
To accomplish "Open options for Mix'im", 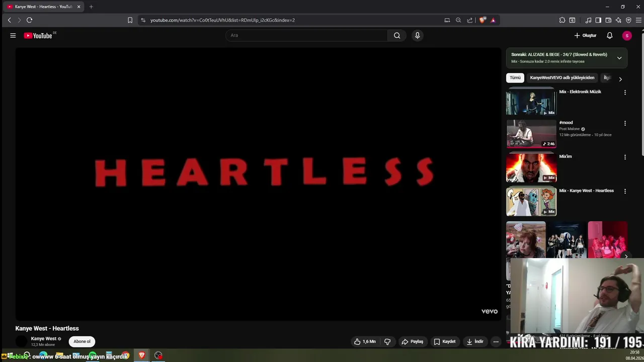I will pos(625,157).
